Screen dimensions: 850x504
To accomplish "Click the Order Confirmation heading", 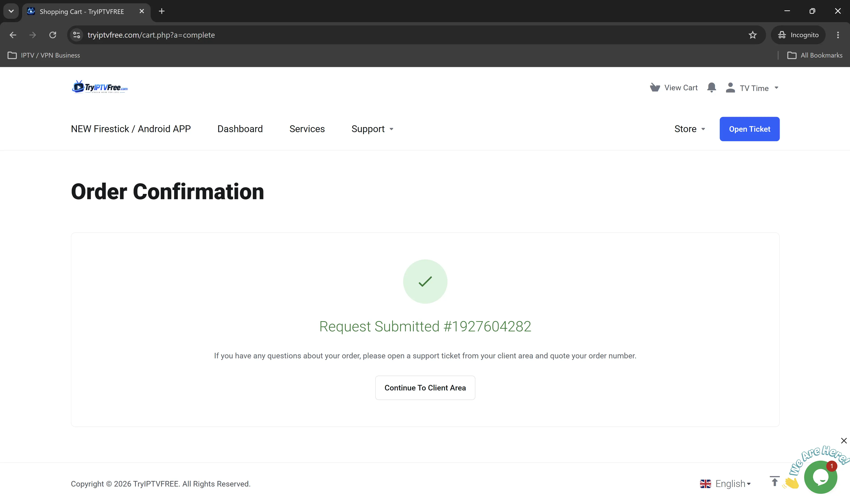I will click(167, 191).
